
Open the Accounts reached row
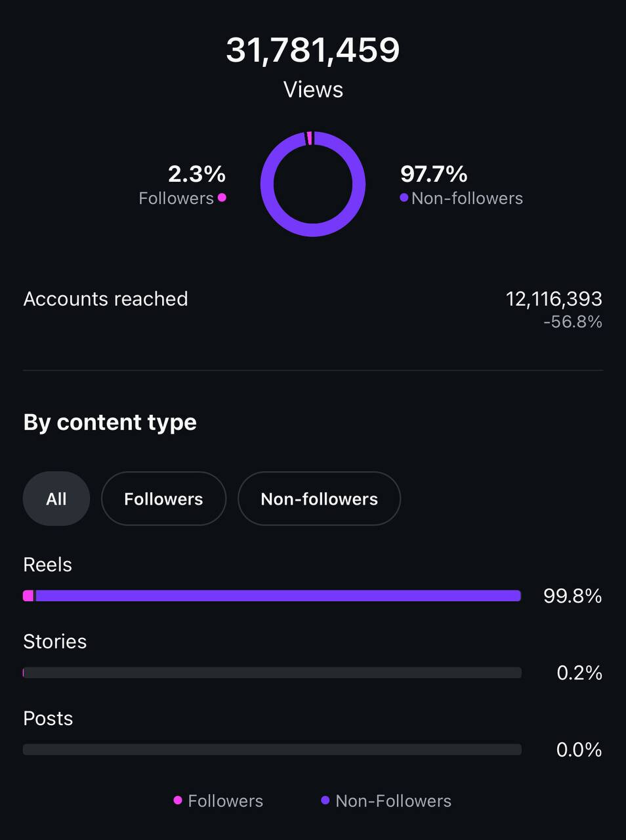pos(313,309)
